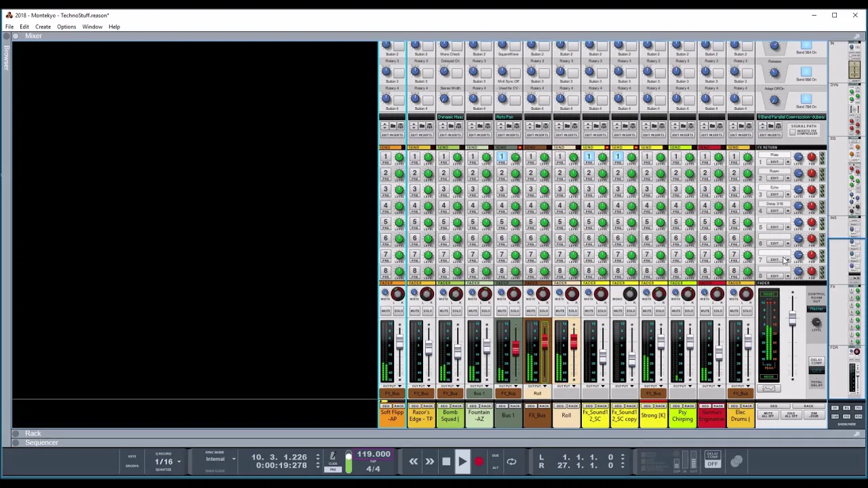Click the master section fader handle
Image resolution: width=868 pixels, height=488 pixels.
click(792, 319)
